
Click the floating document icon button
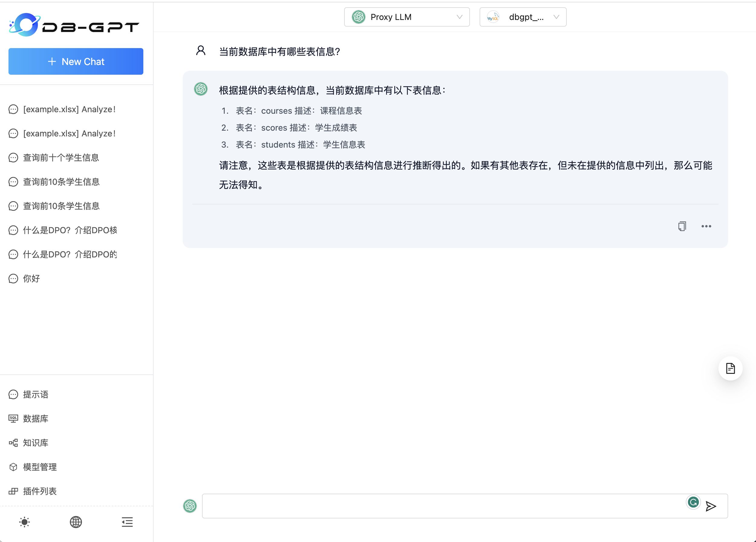point(730,368)
